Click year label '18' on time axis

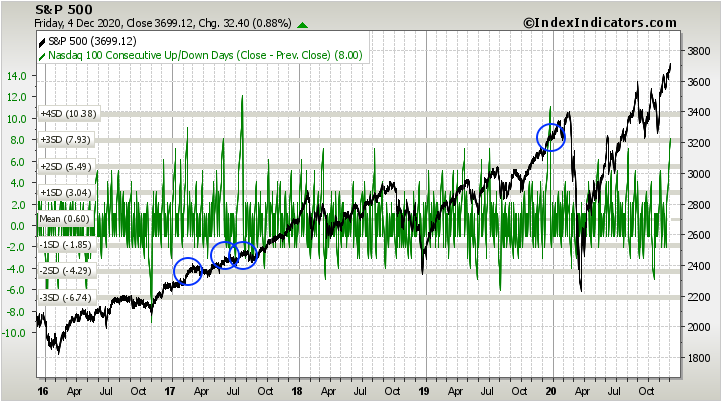(x=297, y=391)
